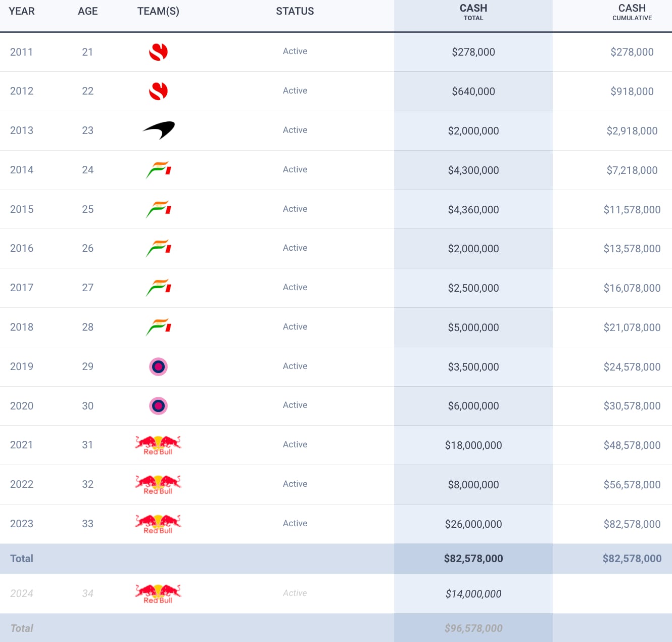Click the Red Bull logo in the 2023 row
Screen dimensions: 672x642
pyautogui.click(x=158, y=524)
